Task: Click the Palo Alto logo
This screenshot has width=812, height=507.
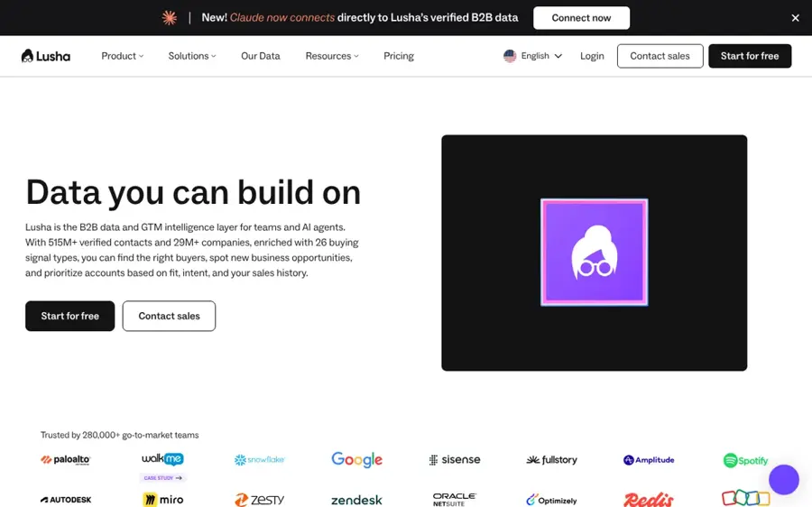Action: [x=65, y=460]
